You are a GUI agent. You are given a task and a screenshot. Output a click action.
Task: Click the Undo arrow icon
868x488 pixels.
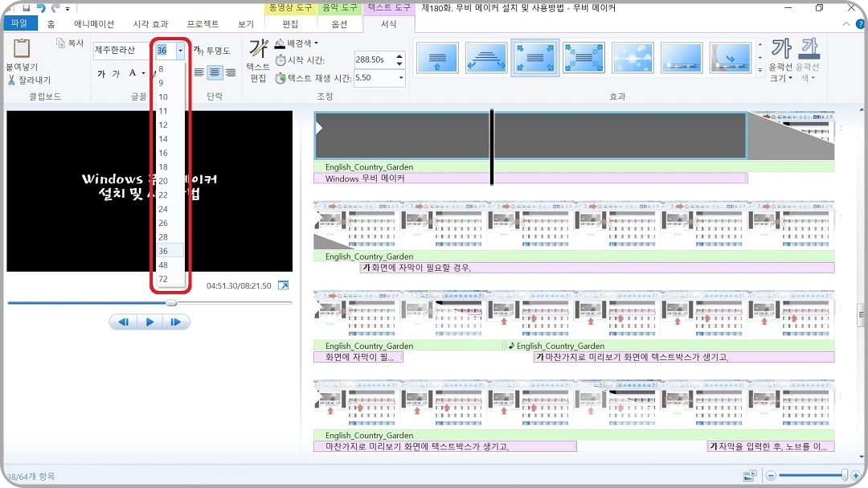41,8
